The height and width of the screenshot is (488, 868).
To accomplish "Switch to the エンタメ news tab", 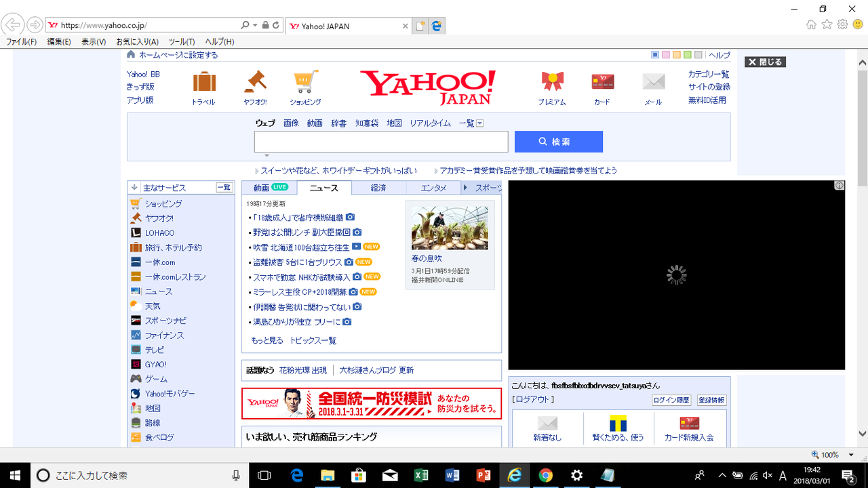I will [x=433, y=188].
